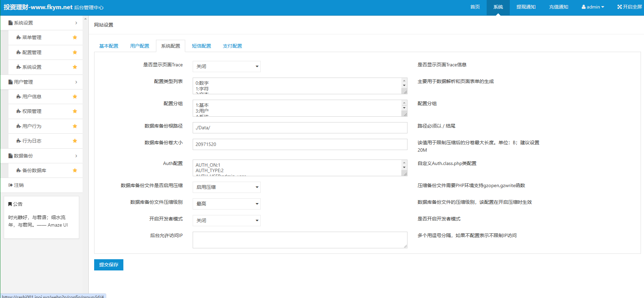Click the 提交保存 button
Viewport: 644px width, 298px height.
click(x=109, y=265)
